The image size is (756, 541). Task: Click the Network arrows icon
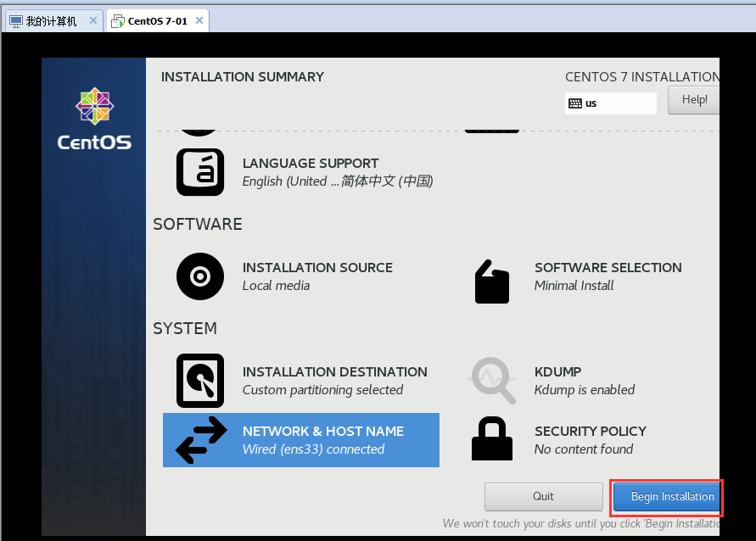[201, 440]
